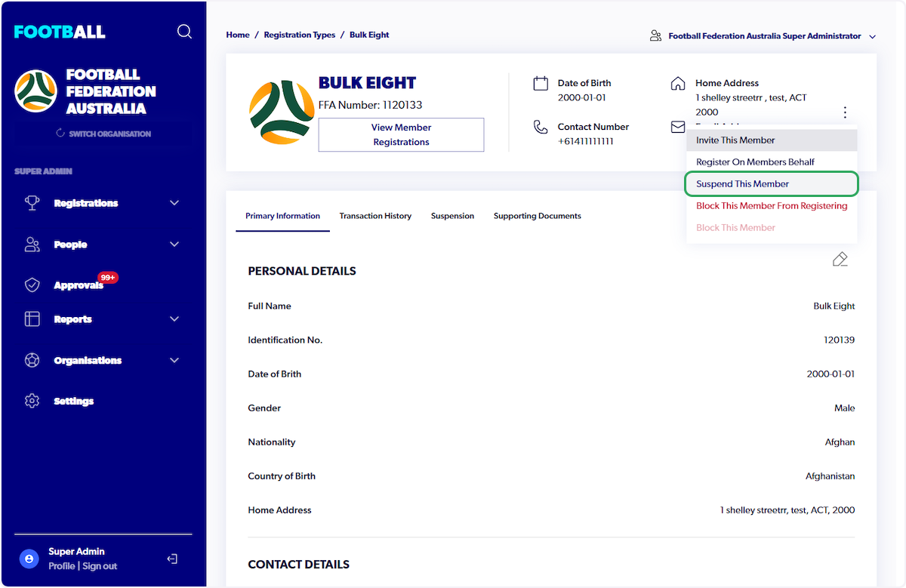Click the Super Admin avatar icon

(29, 559)
